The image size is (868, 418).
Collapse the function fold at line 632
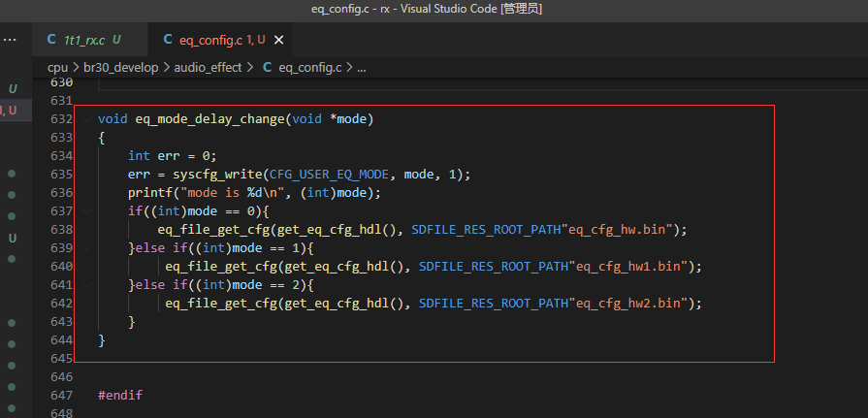[x=87, y=119]
